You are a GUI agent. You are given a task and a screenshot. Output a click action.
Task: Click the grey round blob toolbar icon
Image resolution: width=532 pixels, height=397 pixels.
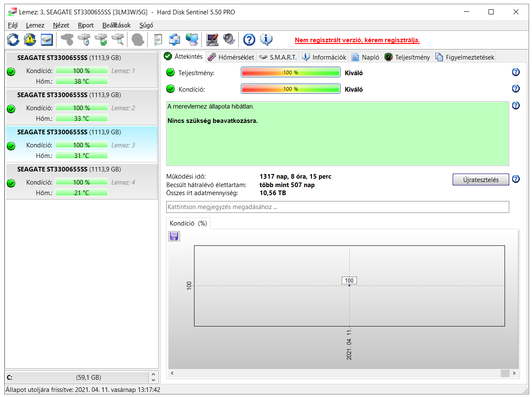pos(138,40)
